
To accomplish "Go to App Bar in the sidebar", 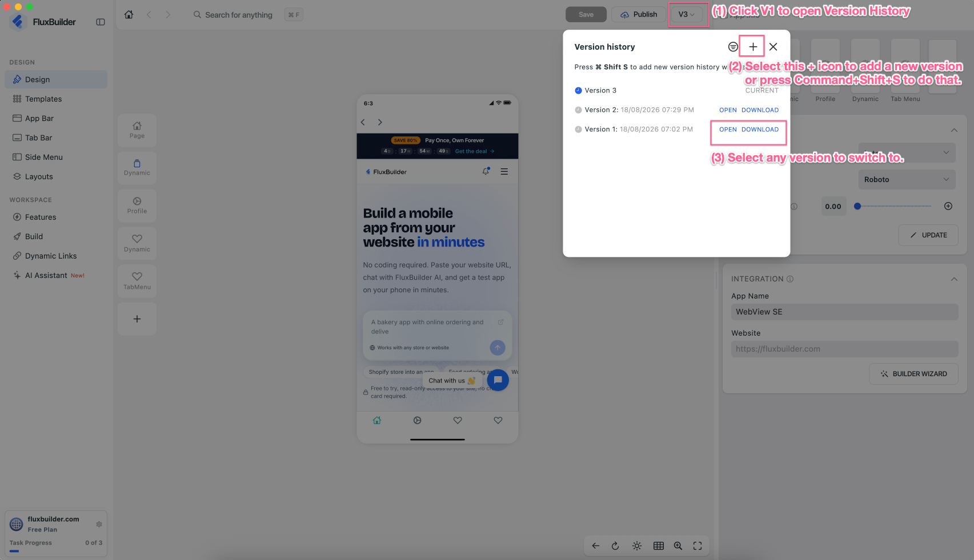I will point(56,118).
